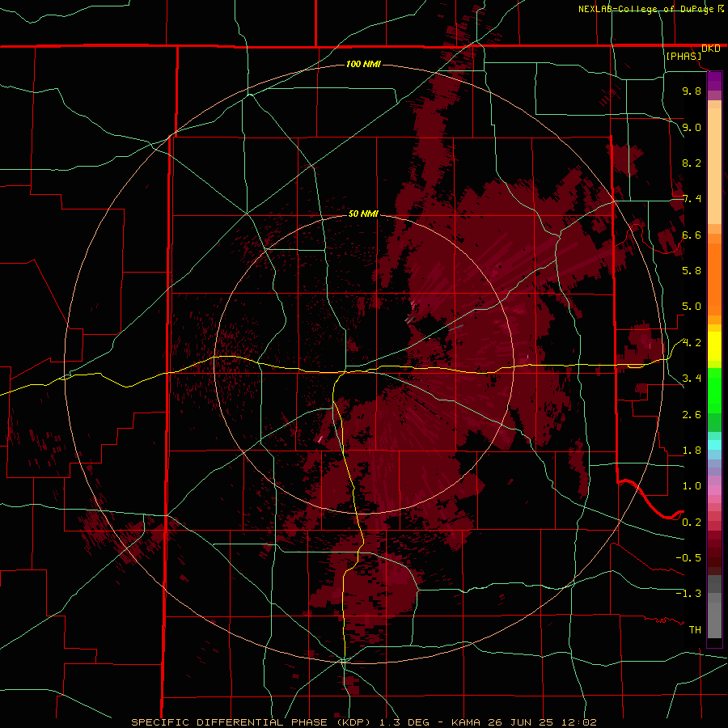Click the 9.8 value on color scale
728x728 pixels.
coord(692,91)
